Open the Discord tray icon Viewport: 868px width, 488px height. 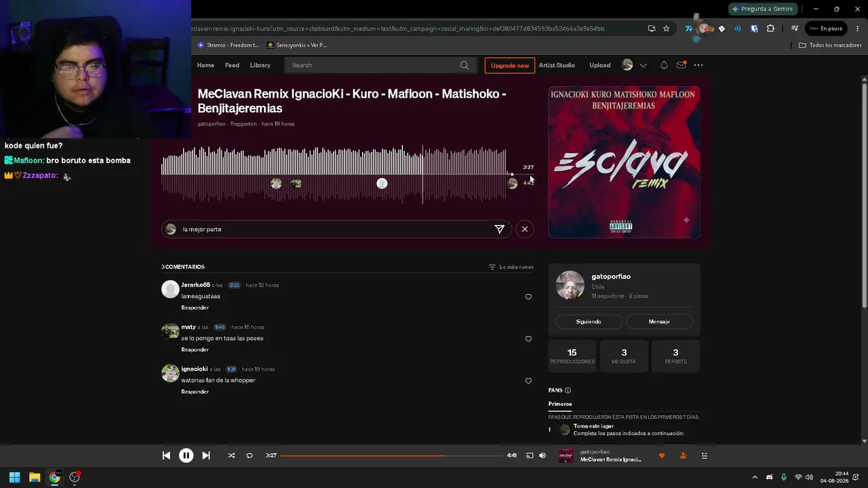click(x=769, y=477)
